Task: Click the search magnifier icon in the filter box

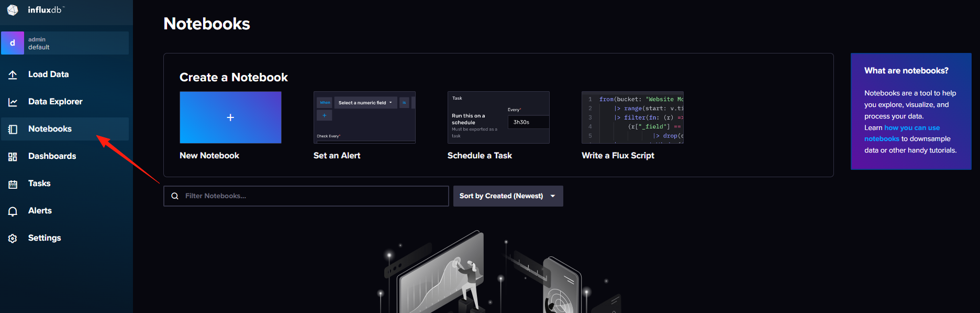Action: (x=175, y=196)
